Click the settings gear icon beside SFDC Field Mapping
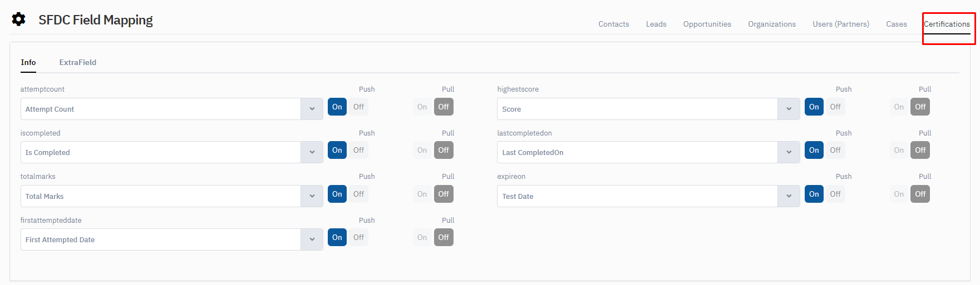The height and width of the screenshot is (285, 980). pos(18,19)
